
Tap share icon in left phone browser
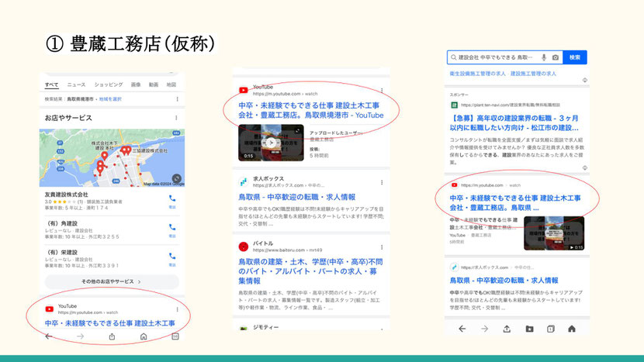[x=112, y=336]
